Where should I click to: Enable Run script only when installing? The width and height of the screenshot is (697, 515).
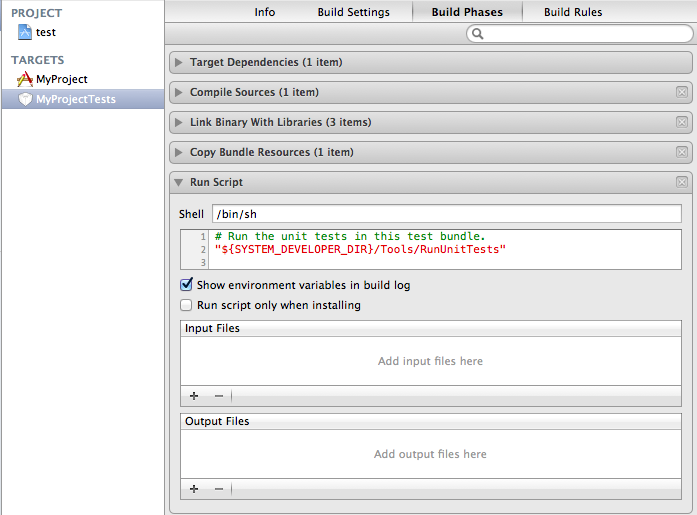(186, 305)
